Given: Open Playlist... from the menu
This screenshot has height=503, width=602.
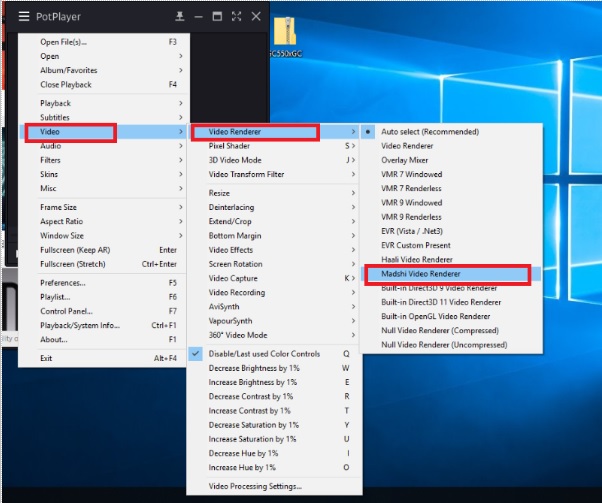Looking at the screenshot, I should 104,297.
